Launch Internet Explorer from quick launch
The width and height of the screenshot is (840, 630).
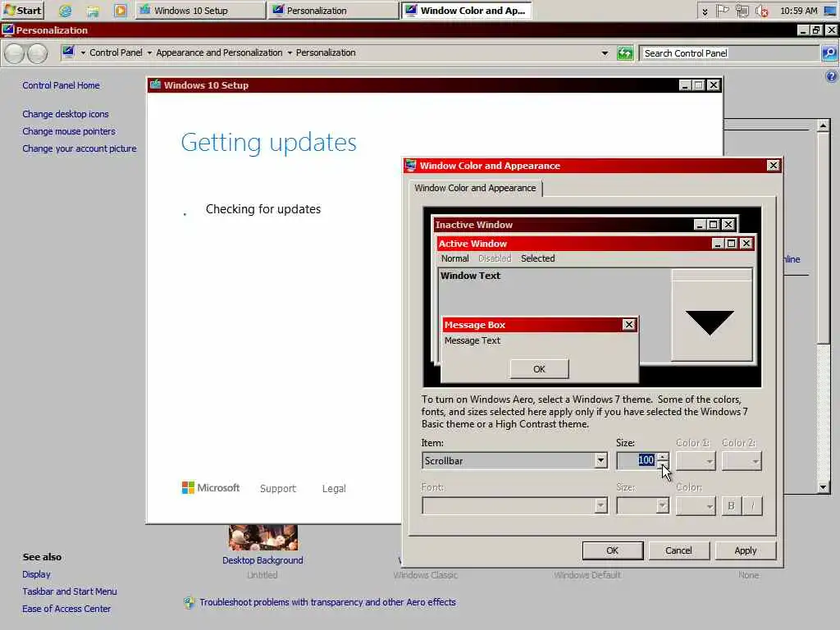click(65, 11)
